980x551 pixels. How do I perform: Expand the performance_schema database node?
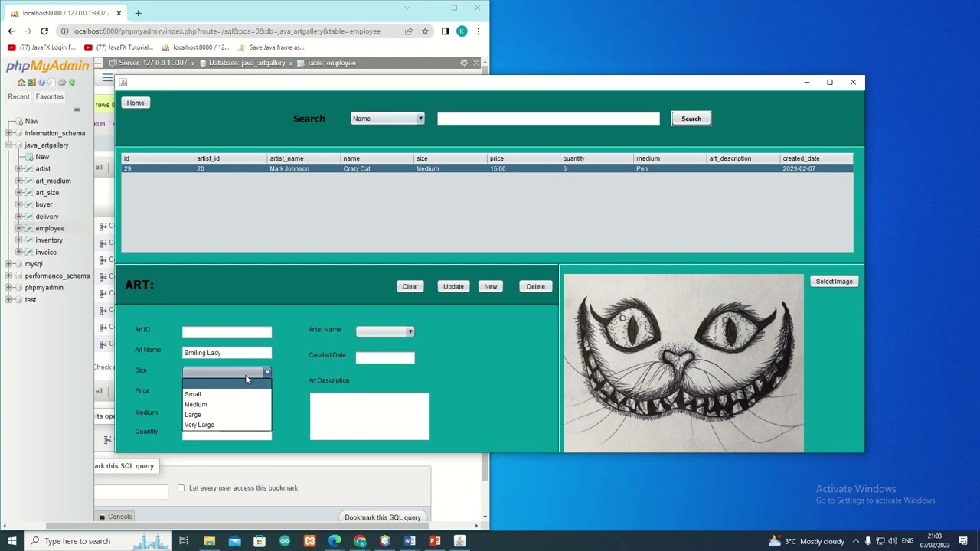pos(8,275)
